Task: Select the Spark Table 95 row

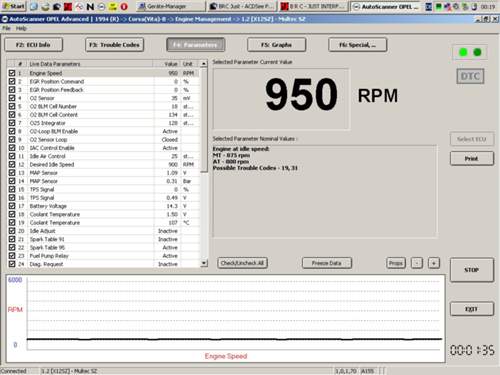Action: 103,247
